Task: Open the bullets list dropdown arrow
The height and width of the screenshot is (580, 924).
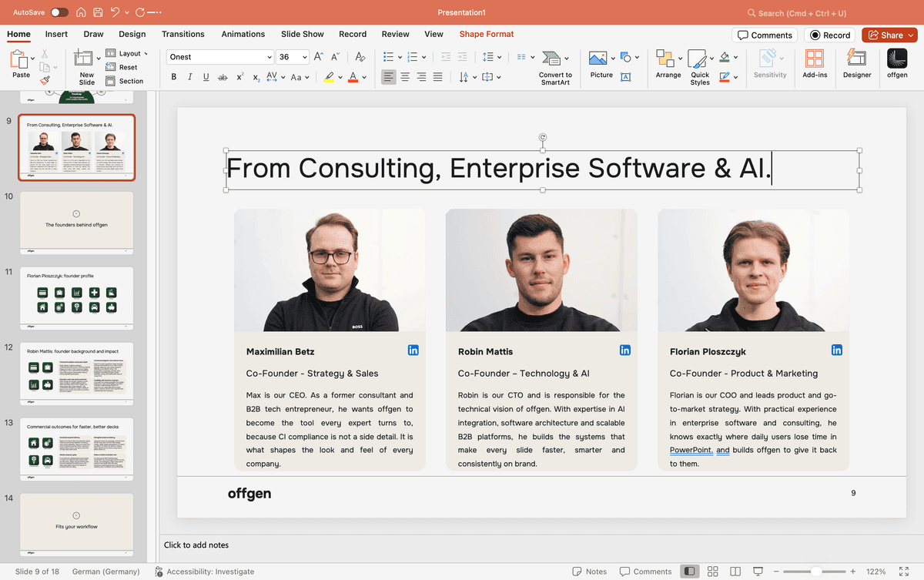Action: point(400,57)
